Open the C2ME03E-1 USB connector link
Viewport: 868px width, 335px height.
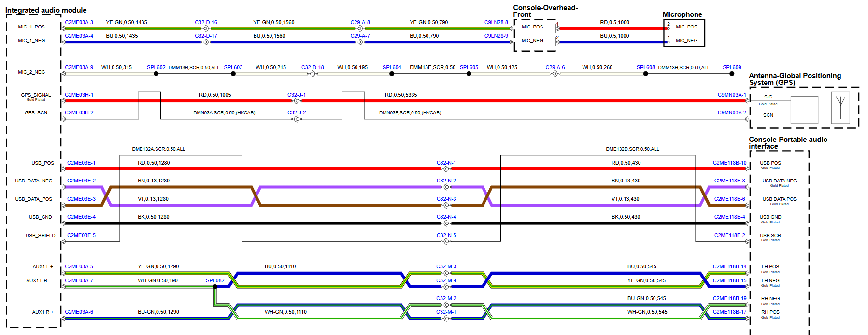tap(81, 163)
